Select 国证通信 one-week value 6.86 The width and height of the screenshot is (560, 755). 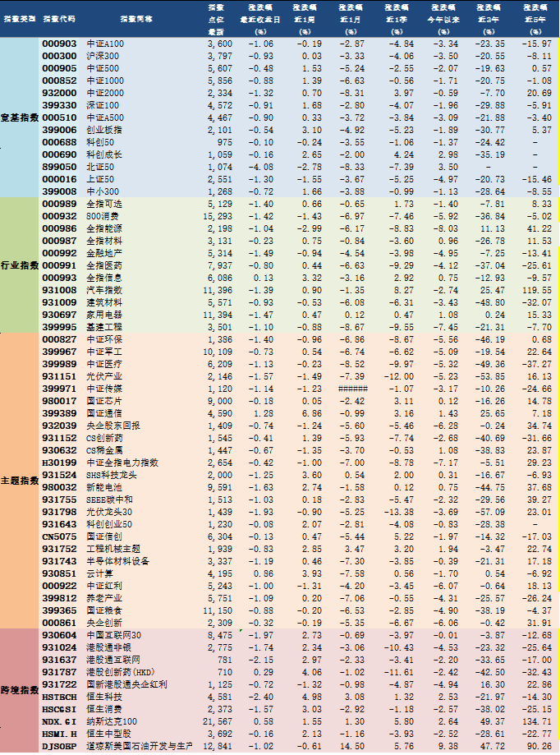tap(312, 413)
